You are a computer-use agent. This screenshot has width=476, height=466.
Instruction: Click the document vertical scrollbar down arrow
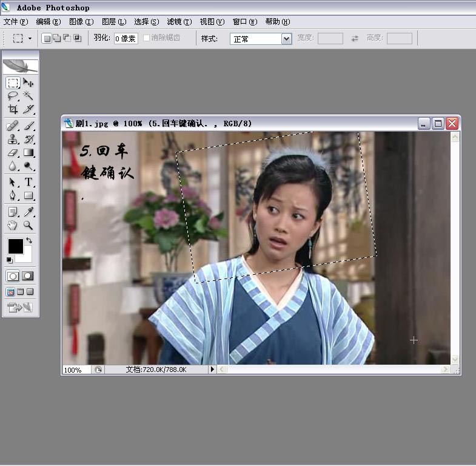tap(455, 360)
